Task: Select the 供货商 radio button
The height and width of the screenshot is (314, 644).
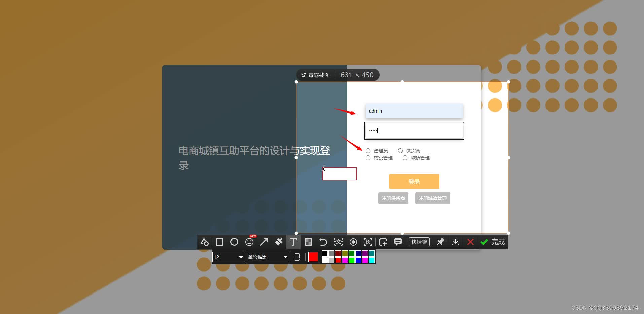Action: pyautogui.click(x=400, y=151)
